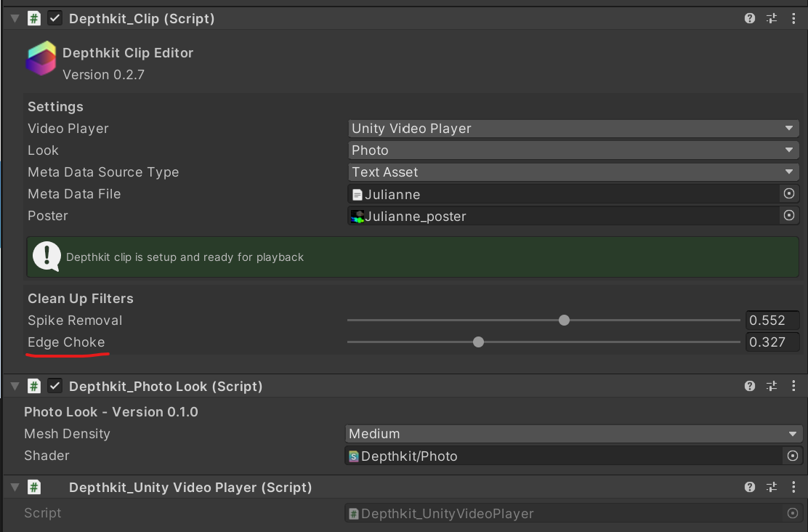Open Depthkit_Photo Look options menu
The width and height of the screenshot is (808, 532).
coord(793,387)
